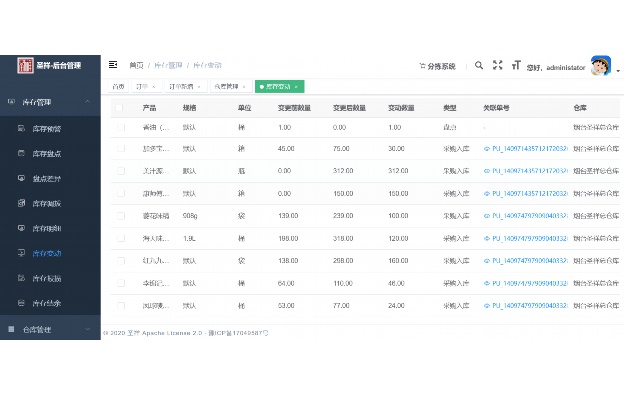Open the font size icon
Screen dimensions: 624x395
pyautogui.click(x=516, y=65)
